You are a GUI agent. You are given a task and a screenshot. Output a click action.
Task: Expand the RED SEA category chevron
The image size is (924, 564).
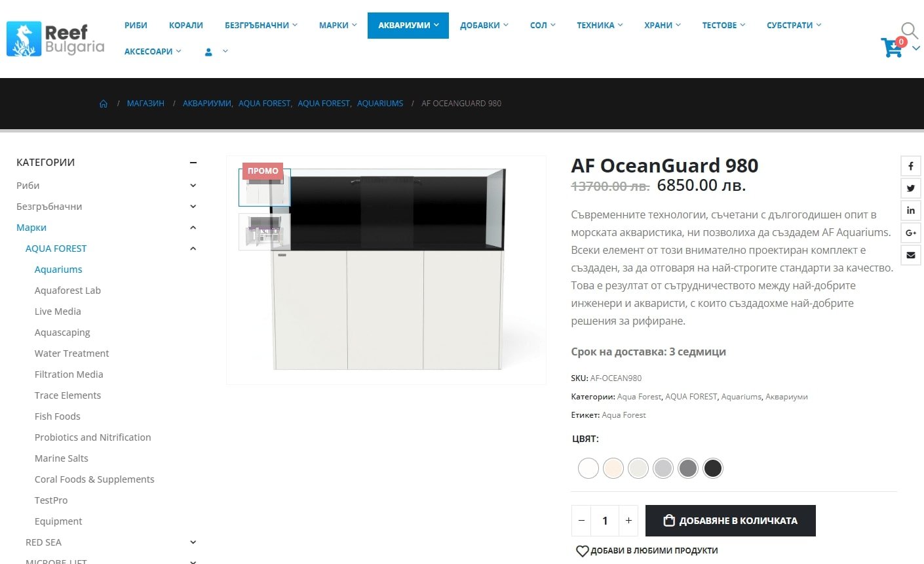click(x=193, y=542)
